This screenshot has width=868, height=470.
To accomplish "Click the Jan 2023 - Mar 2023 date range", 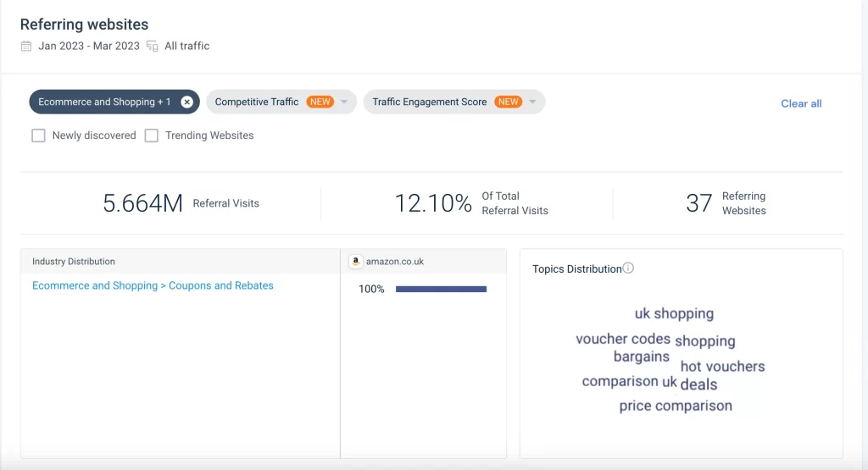I will pyautogui.click(x=89, y=46).
